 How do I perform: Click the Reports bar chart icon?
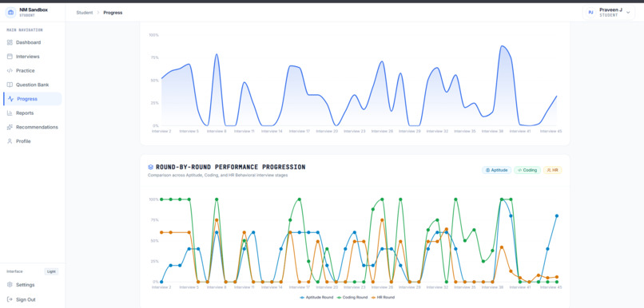10,113
